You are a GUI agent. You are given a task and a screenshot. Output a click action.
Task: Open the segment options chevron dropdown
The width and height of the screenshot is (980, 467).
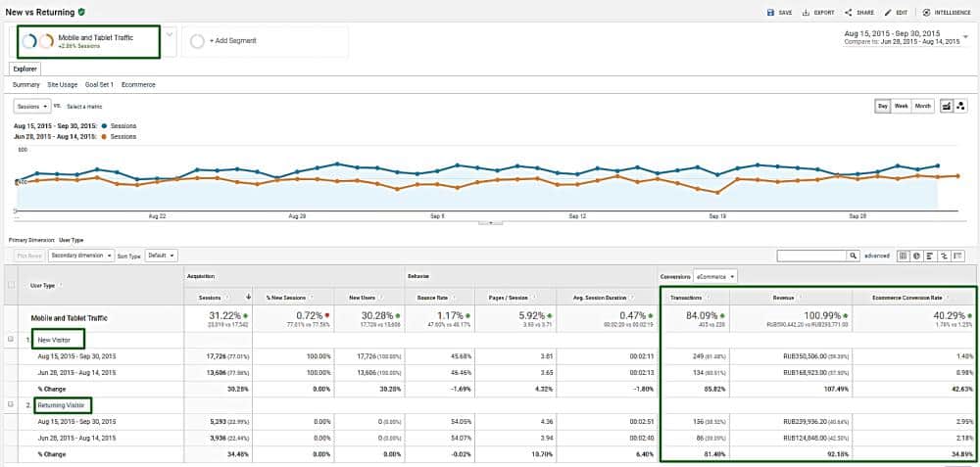coord(169,33)
